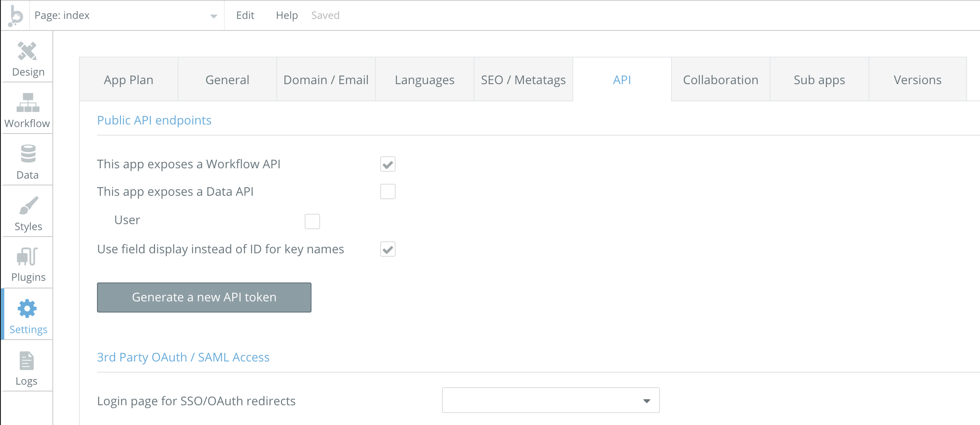This screenshot has height=425, width=980.
Task: Open the SSO/OAuth login page dropdown
Action: [550, 401]
